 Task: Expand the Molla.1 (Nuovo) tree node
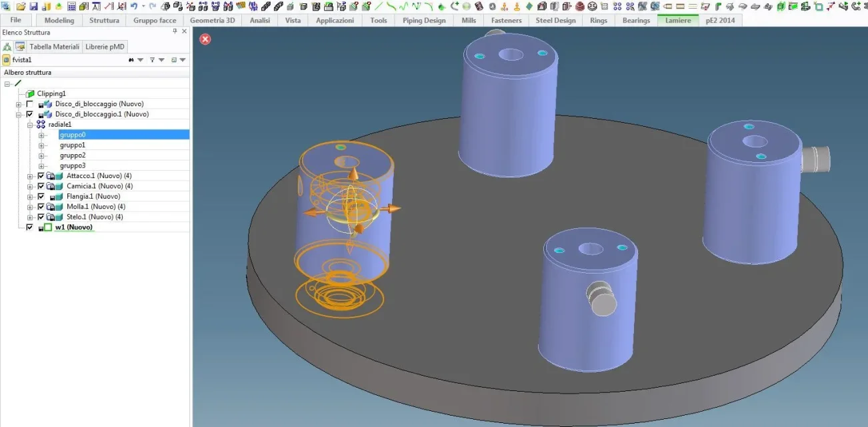point(30,207)
